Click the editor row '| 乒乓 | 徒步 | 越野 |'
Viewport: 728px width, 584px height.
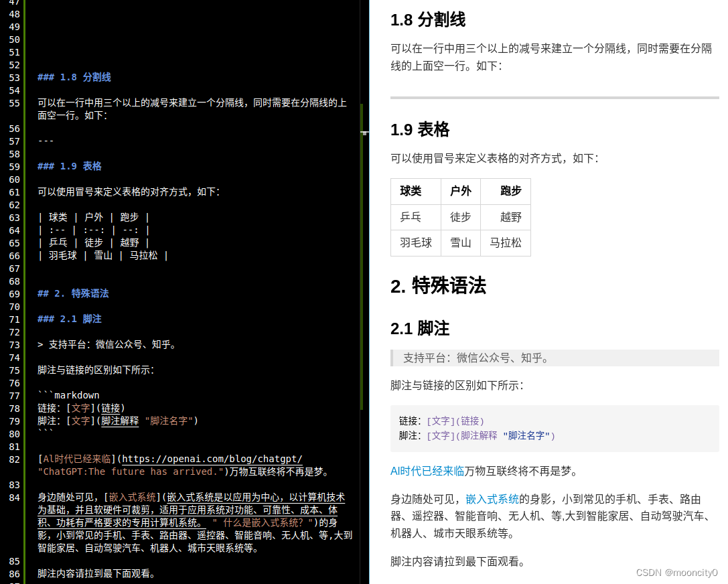pos(94,243)
